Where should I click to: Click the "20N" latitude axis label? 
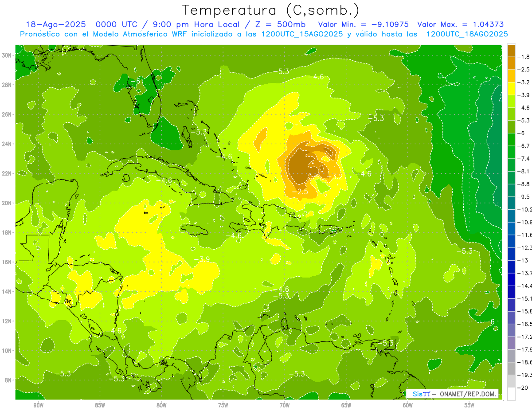pyautogui.click(x=7, y=203)
